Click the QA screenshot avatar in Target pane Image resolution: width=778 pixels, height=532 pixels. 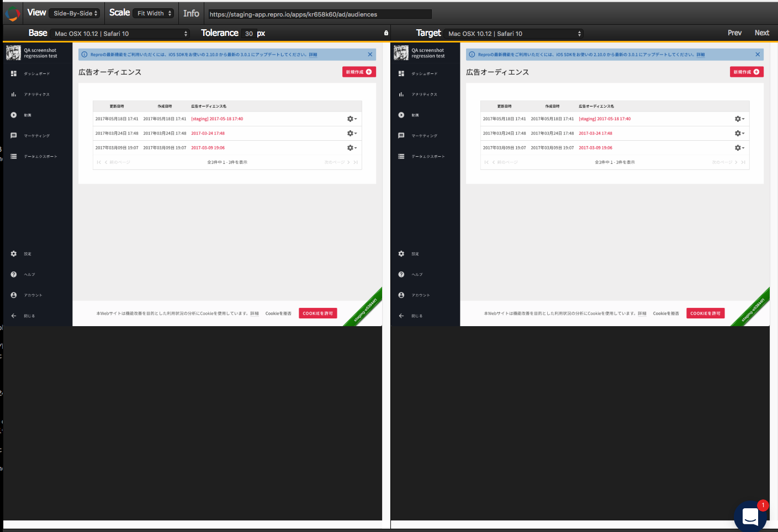coord(401,53)
